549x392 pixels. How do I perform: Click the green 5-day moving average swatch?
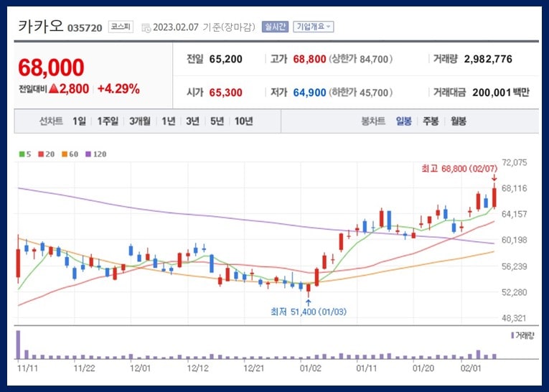[x=22, y=154]
